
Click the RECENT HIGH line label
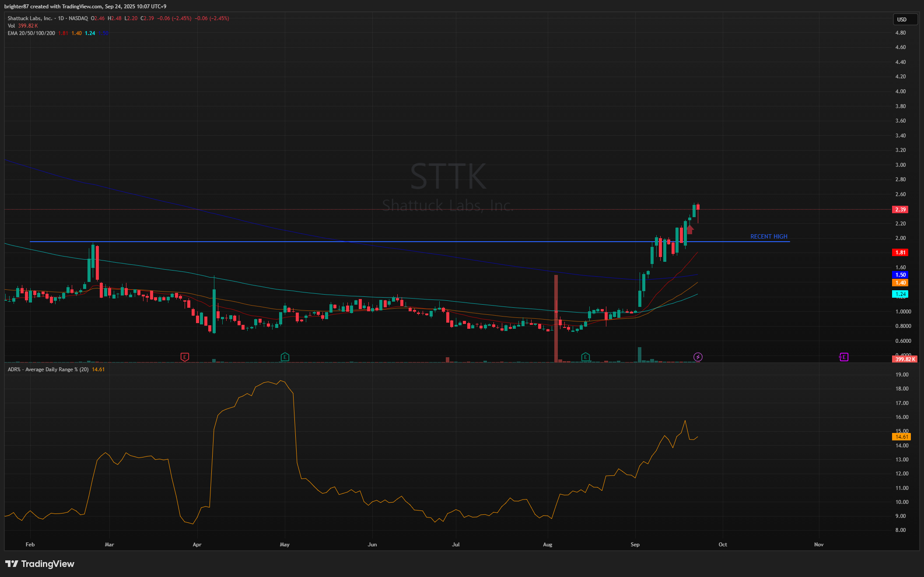point(769,236)
